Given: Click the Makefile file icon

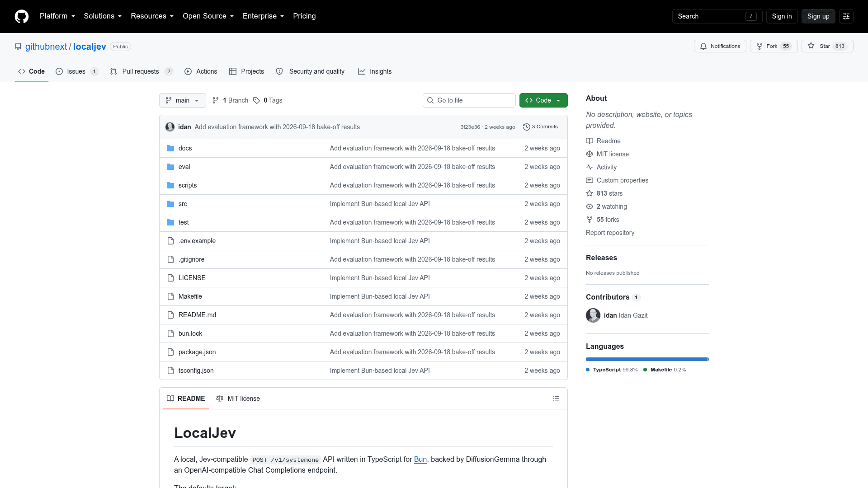Looking at the screenshot, I should pos(170,296).
